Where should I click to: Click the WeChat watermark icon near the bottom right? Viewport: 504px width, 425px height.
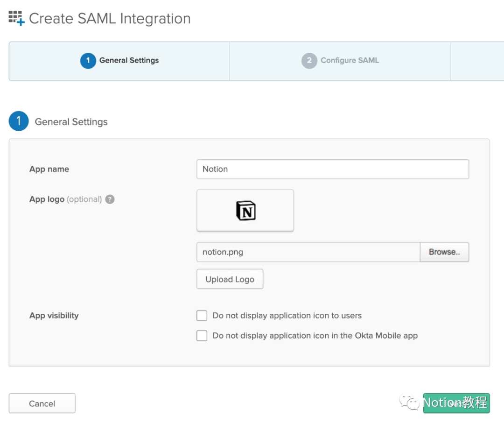[410, 403]
